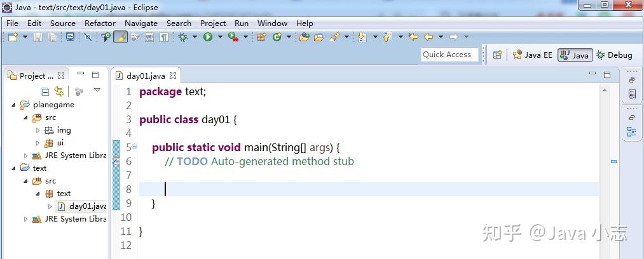Minimize the Project Explorer view
Image resolution: width=644 pixels, height=259 pixels.
[x=81, y=74]
